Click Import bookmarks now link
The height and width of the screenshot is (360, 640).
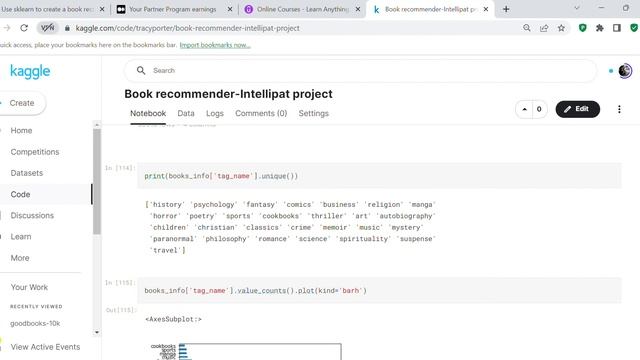(x=215, y=45)
